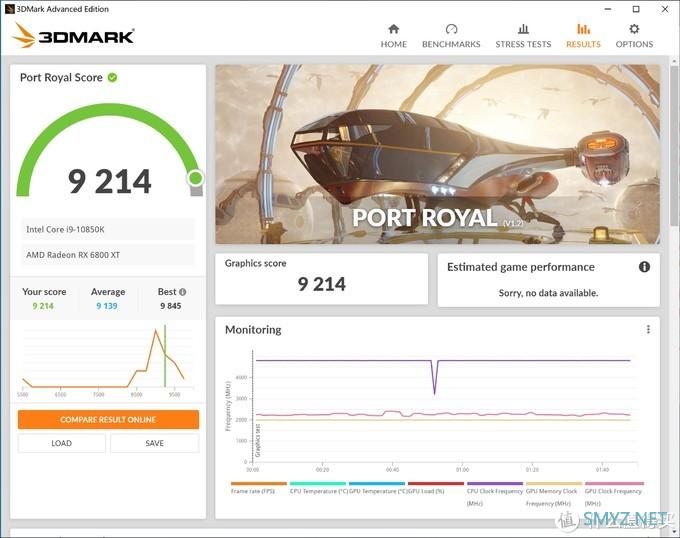Click the RESULTS menu label
The height and width of the screenshot is (538, 680).
[583, 44]
